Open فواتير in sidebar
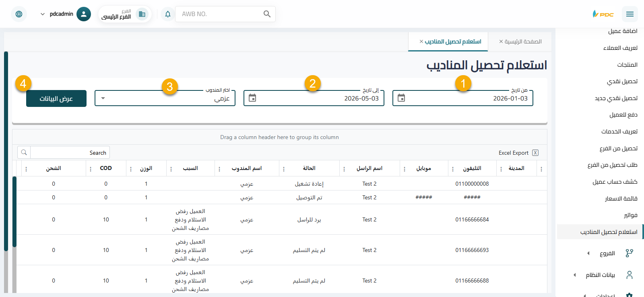The image size is (644, 297). [631, 215]
